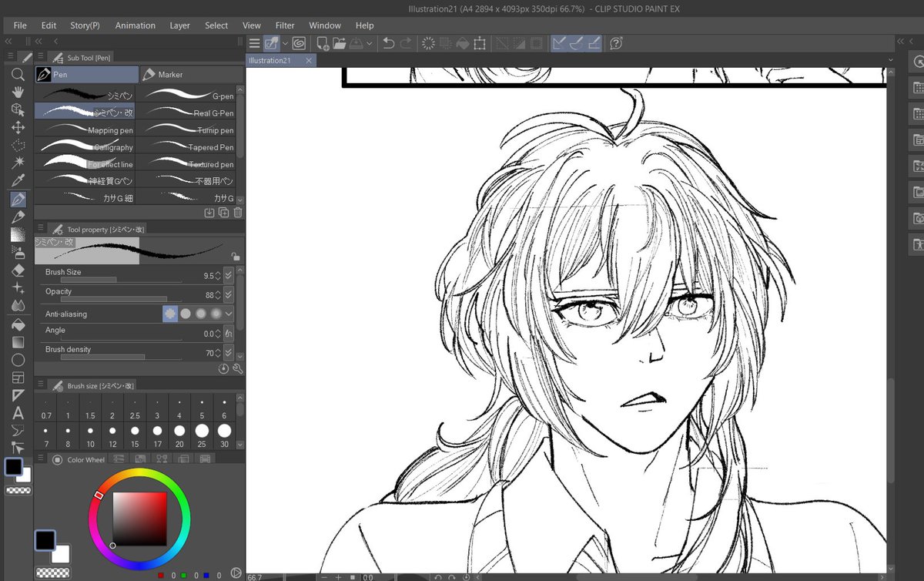Select anti-aliasing None option

pos(170,314)
